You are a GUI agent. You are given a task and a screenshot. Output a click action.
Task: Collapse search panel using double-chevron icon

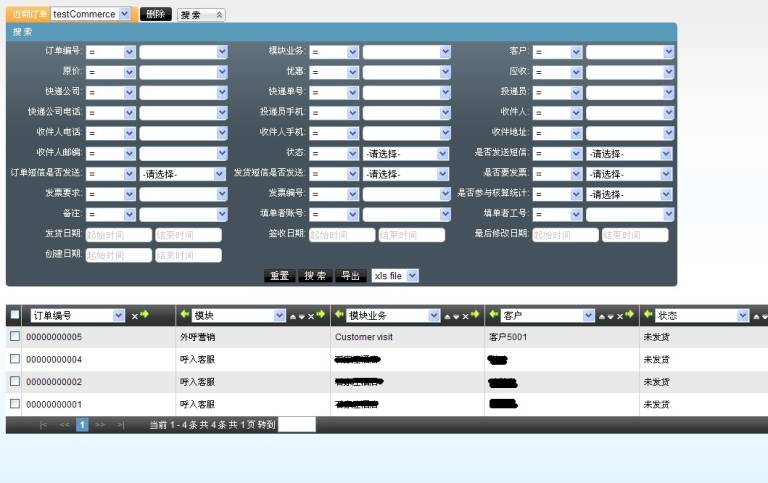pyautogui.click(x=219, y=15)
